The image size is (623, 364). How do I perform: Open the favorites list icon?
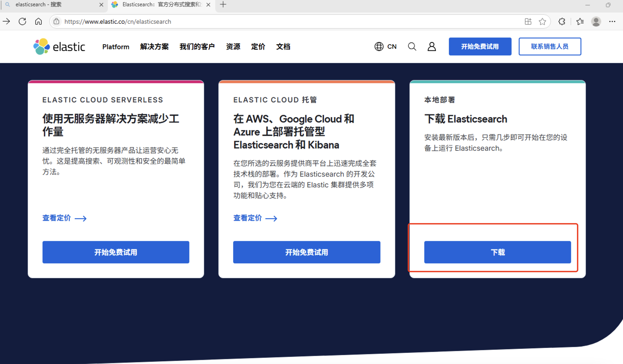tap(580, 21)
